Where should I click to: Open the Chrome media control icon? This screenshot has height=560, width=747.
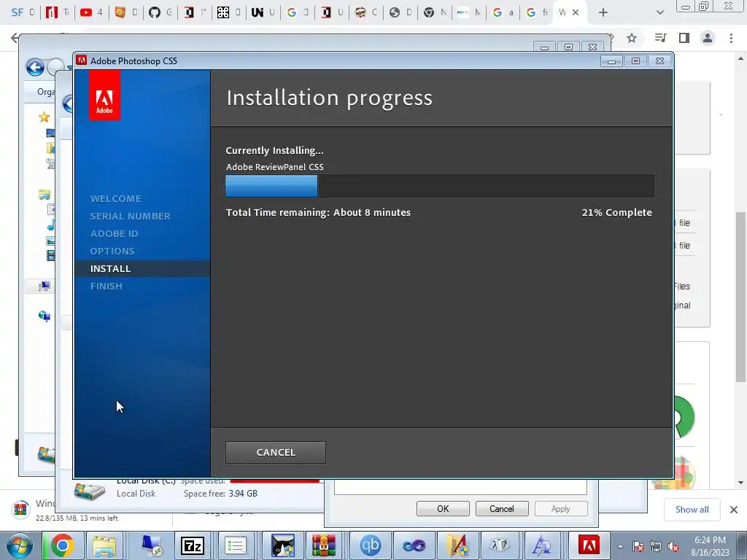[660, 38]
